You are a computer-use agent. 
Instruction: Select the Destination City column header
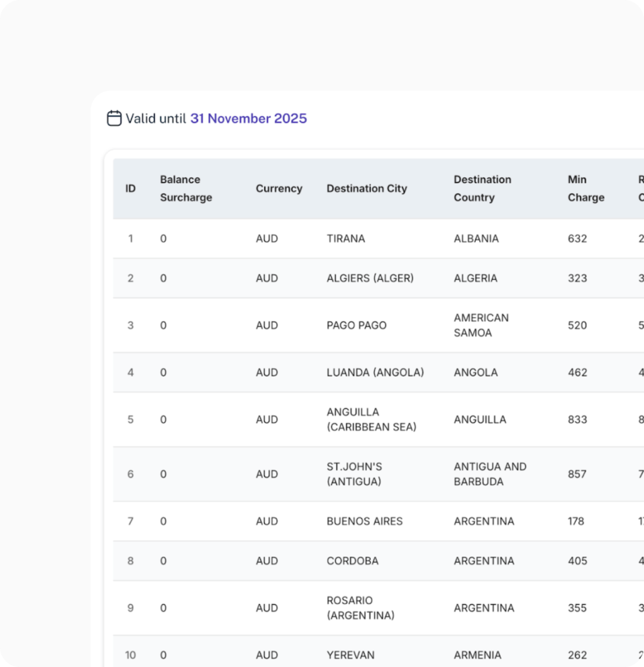coord(367,188)
